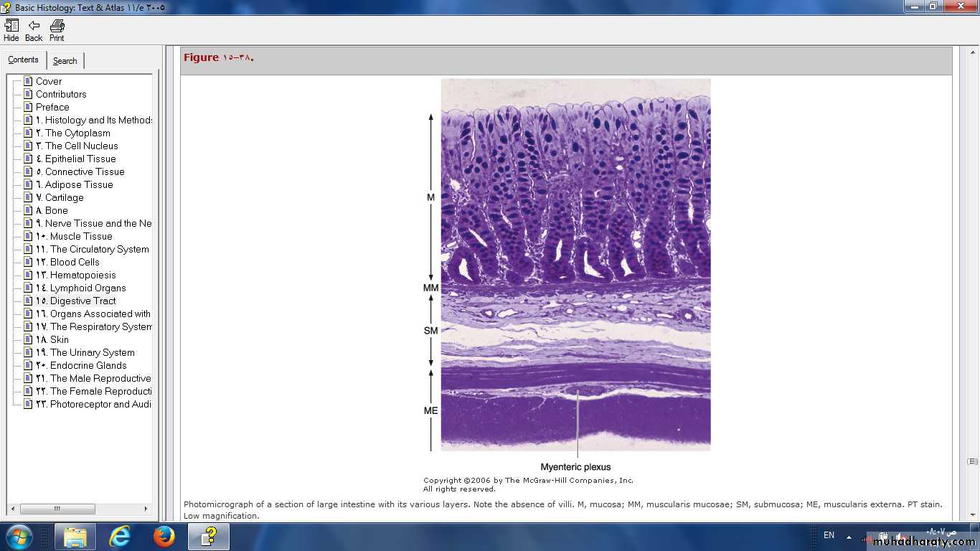Click the page icon beside Preface
Viewport: 980px width, 551px height.
tap(29, 107)
